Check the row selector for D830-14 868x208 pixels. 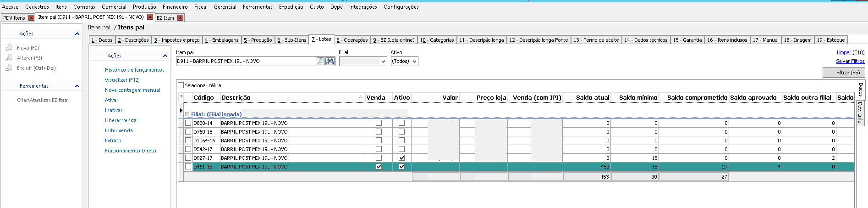click(188, 123)
